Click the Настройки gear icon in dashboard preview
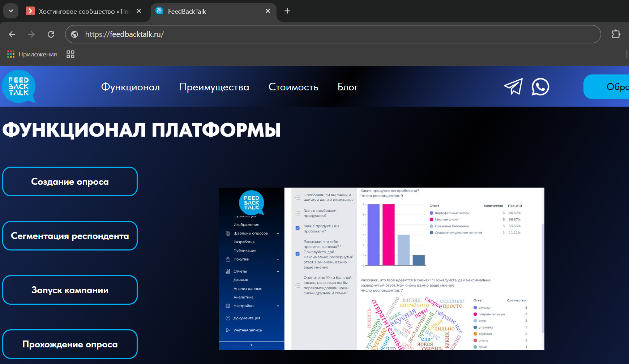The image size is (629, 364). (x=228, y=306)
